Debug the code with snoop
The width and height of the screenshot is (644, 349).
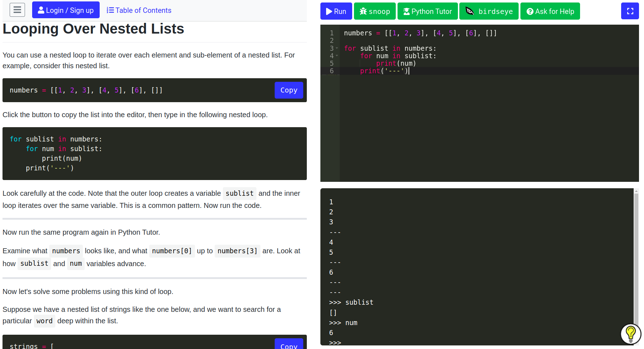(x=374, y=11)
